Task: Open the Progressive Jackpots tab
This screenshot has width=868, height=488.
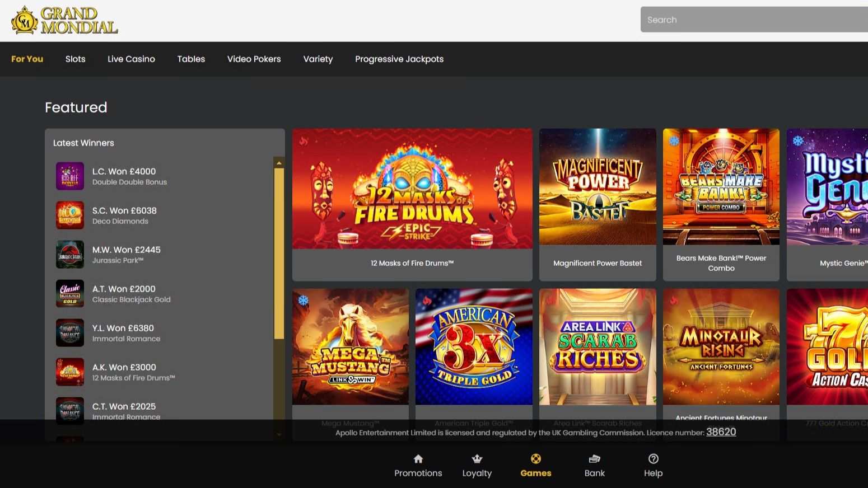Action: (399, 59)
